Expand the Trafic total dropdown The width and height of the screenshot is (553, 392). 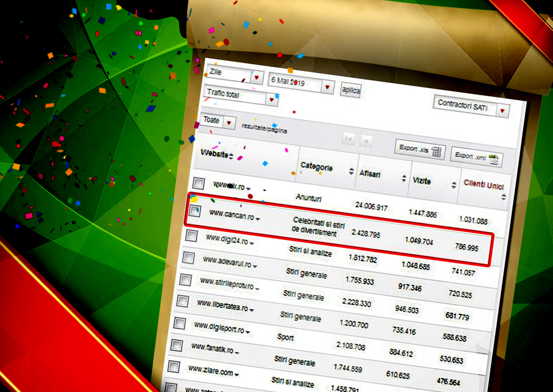tap(272, 100)
